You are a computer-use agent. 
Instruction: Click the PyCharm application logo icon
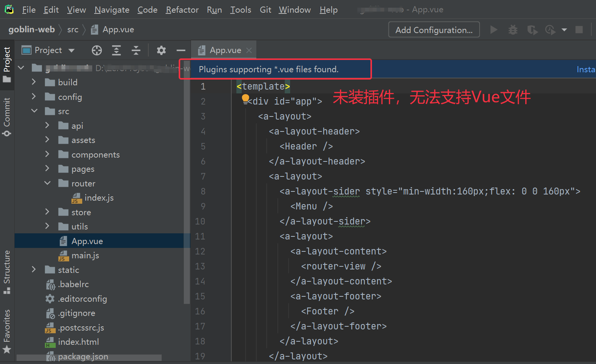tap(9, 9)
